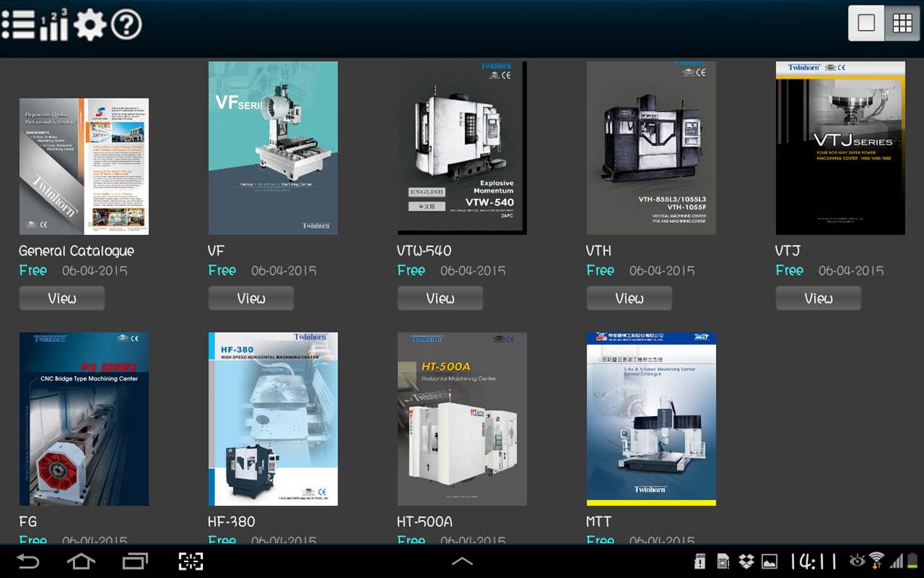This screenshot has height=578, width=924.
Task: View the General Catalogue
Action: 62,298
